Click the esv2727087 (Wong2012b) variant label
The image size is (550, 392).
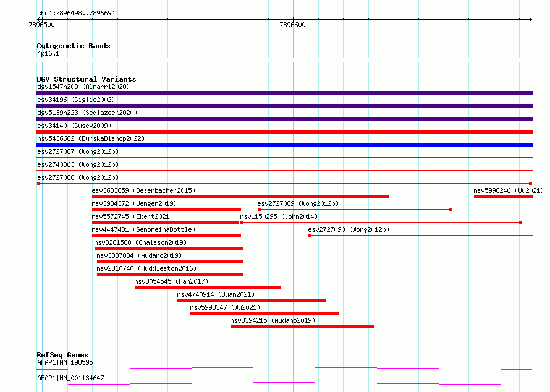[78, 151]
